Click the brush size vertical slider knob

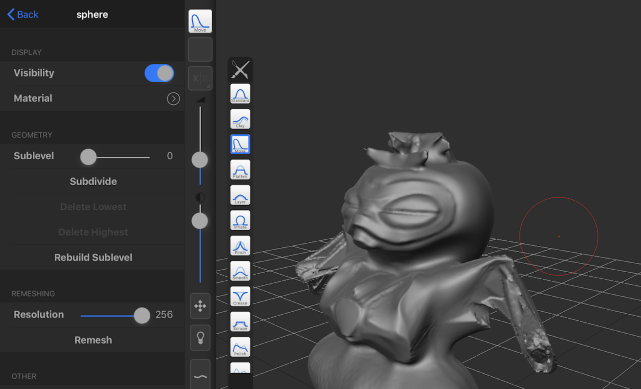click(x=200, y=160)
